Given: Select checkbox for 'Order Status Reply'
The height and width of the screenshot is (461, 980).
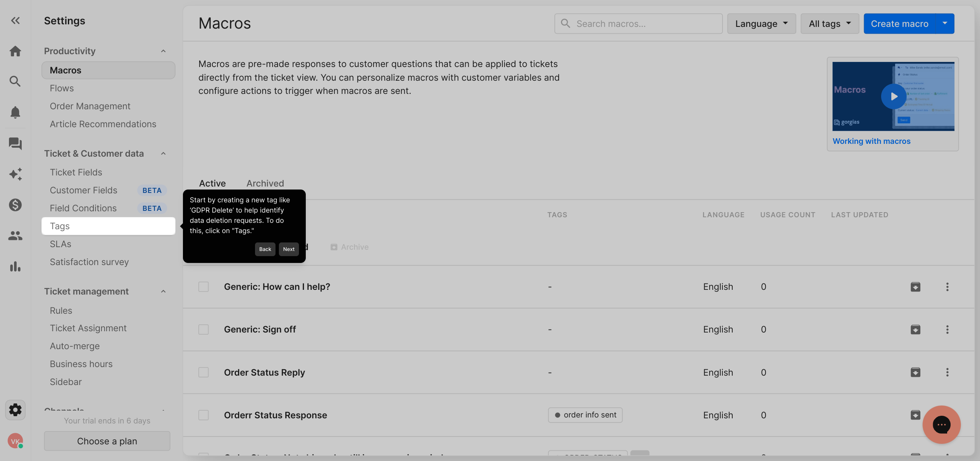Looking at the screenshot, I should (203, 372).
